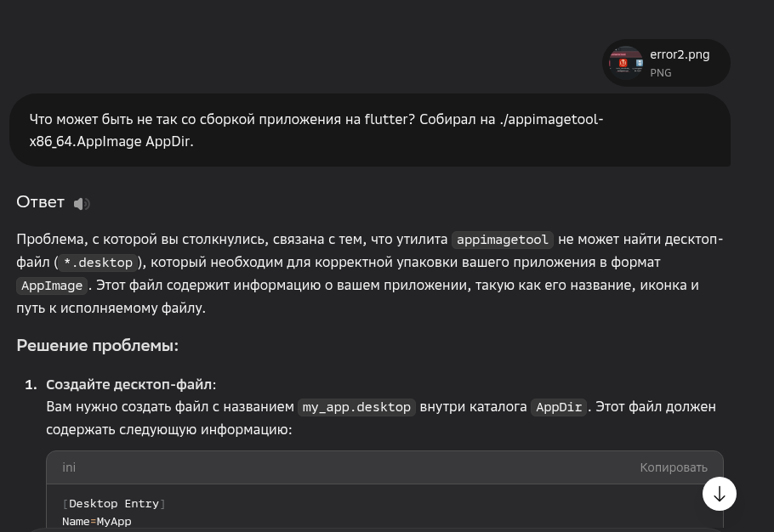Click the PNG file type label

coord(660,73)
